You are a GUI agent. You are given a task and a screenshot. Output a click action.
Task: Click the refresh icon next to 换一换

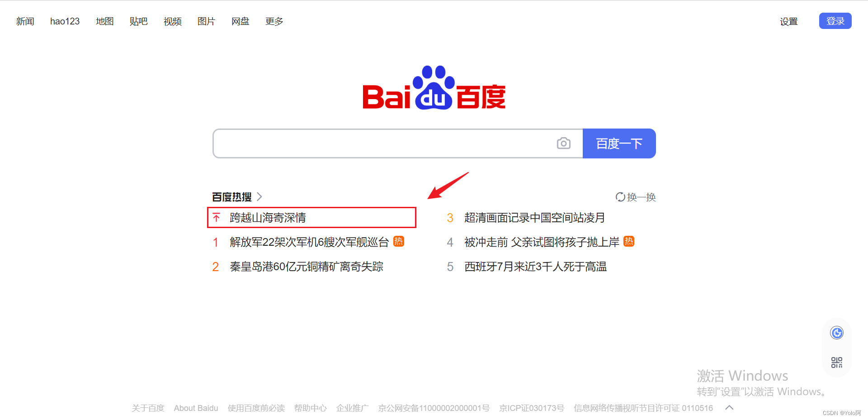(x=620, y=197)
